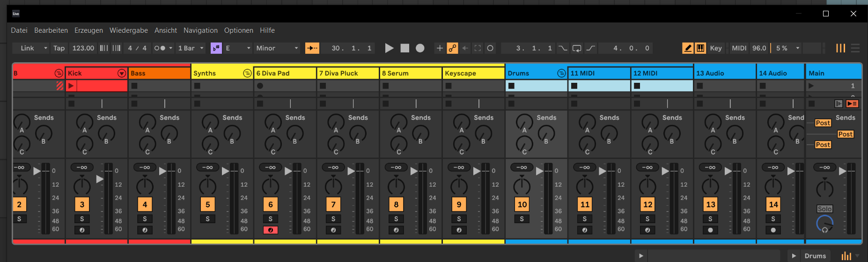Open the Optionen menu

[239, 30]
